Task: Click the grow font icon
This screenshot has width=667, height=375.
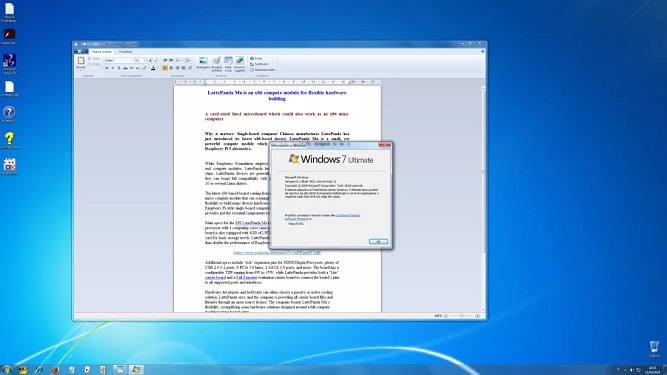Action: pos(150,60)
